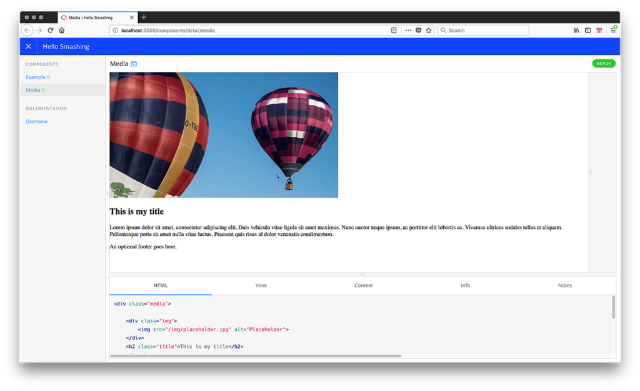Close the Fractal sidebar with X
The width and height of the screenshot is (640, 391).
pyautogui.click(x=29, y=47)
